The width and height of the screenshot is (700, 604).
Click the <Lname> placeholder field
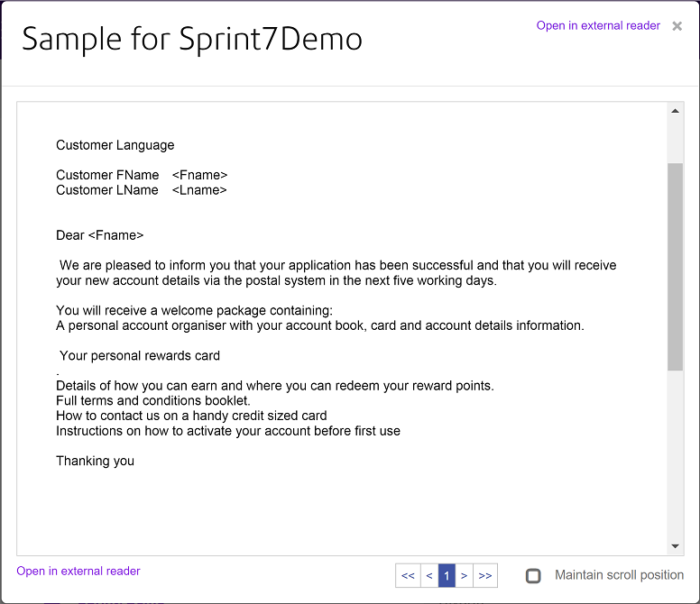199,190
